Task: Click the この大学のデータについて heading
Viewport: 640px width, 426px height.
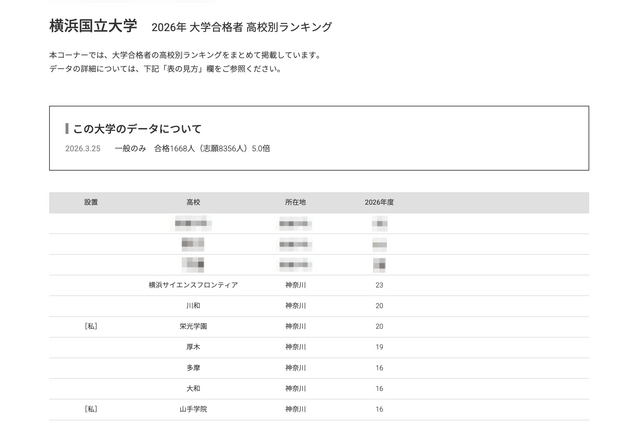Action: pos(137,129)
